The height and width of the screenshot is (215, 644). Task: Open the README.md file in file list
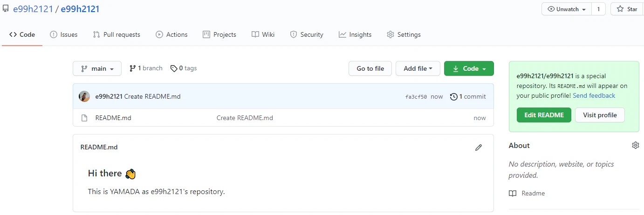point(113,118)
